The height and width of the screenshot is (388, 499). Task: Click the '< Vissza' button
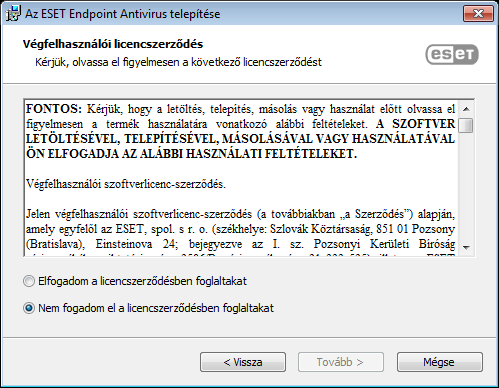pyautogui.click(x=243, y=362)
